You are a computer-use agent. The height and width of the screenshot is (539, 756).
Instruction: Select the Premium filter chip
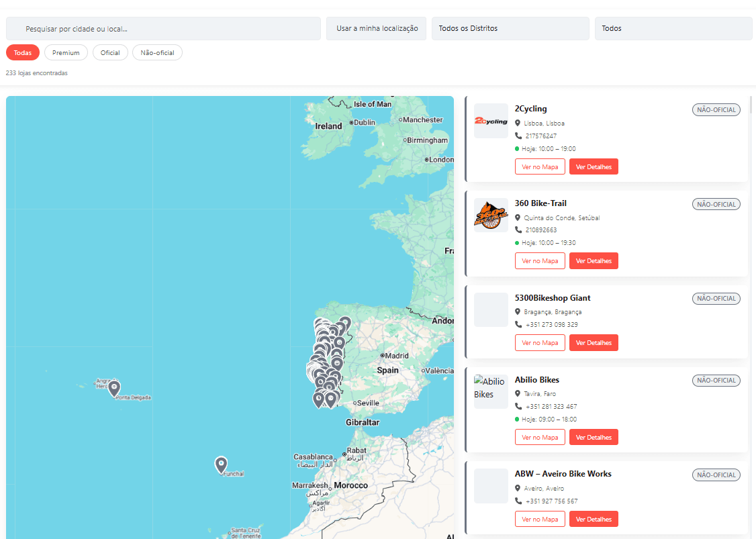pyautogui.click(x=66, y=52)
